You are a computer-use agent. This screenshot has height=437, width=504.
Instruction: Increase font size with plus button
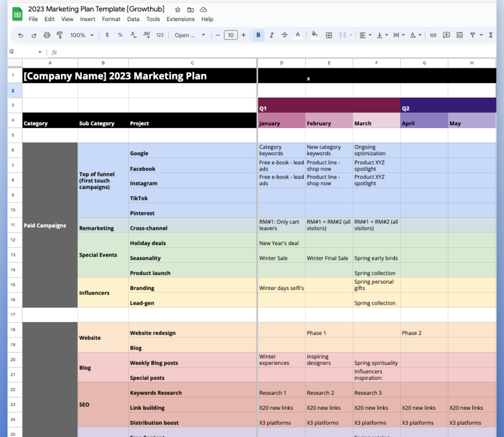click(243, 35)
